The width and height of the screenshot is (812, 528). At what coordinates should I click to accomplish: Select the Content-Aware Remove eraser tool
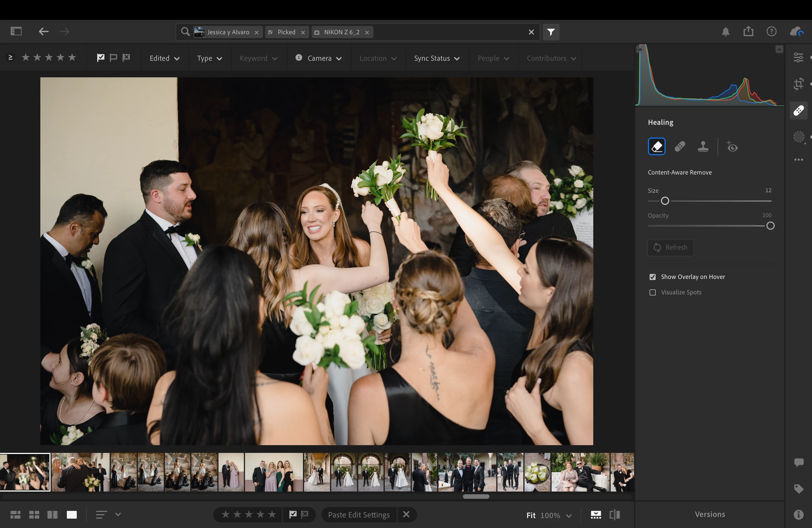(657, 147)
